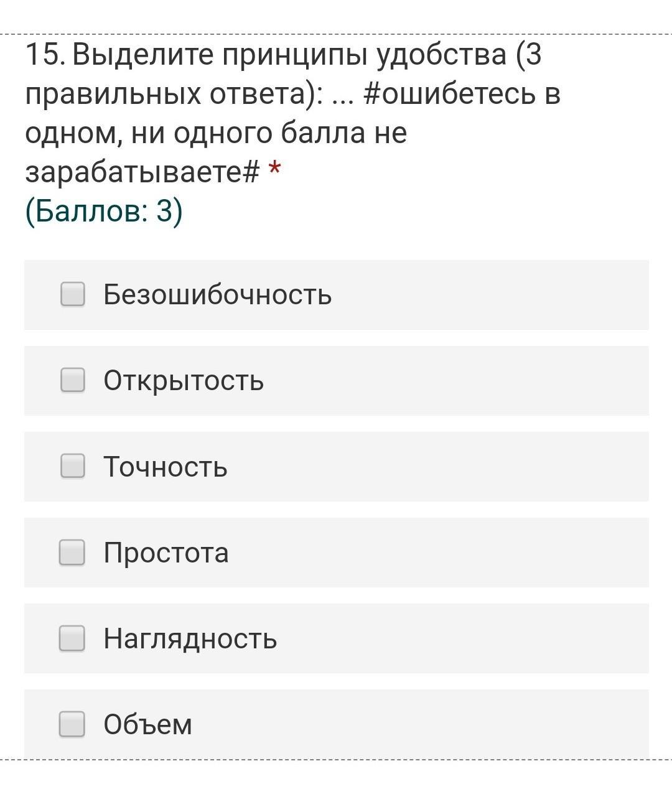Enable the Точность checkbox

[72, 465]
